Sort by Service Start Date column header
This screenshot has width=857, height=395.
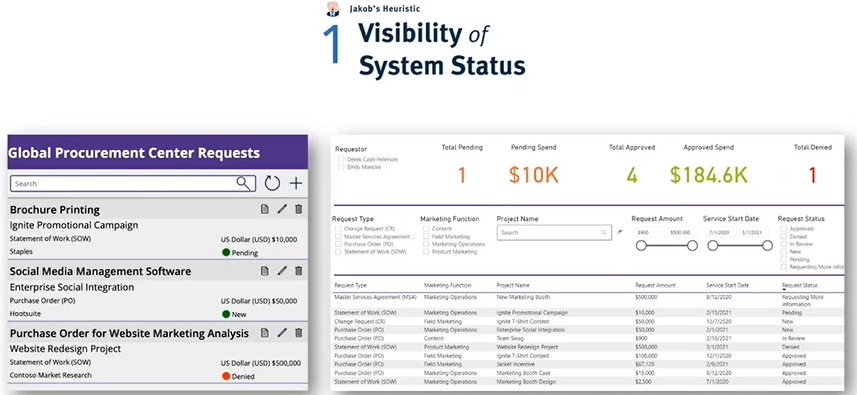(727, 285)
